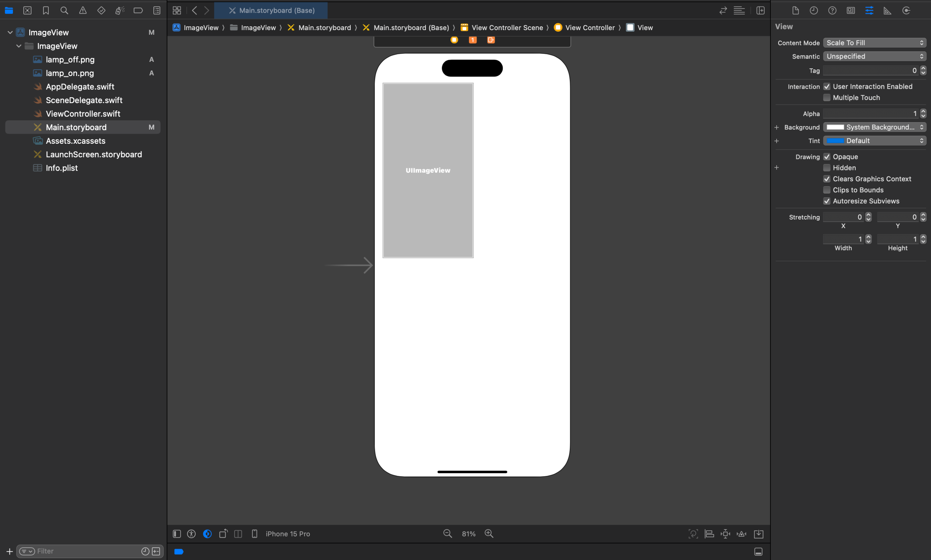Click the iPhone 15 Pro device button
The width and height of the screenshot is (931, 560).
(x=287, y=534)
